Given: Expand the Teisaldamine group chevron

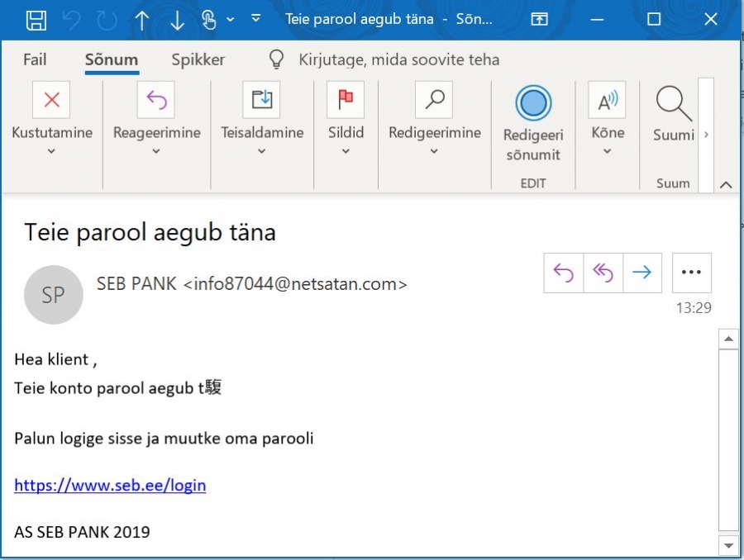Looking at the screenshot, I should [261, 151].
